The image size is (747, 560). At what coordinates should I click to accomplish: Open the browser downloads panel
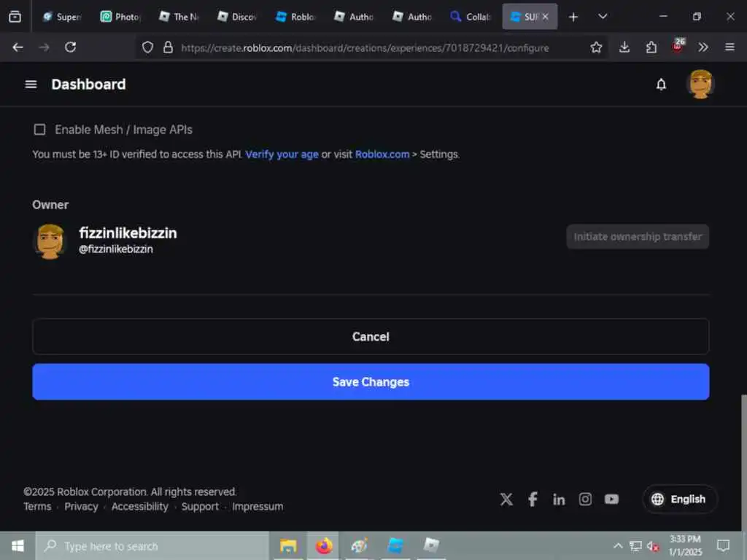coord(624,47)
